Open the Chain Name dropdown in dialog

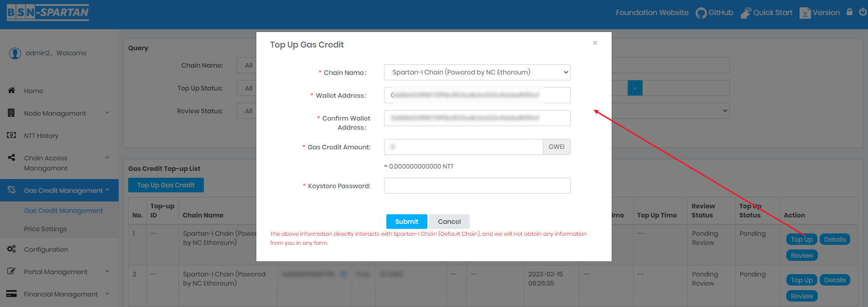[x=477, y=72]
